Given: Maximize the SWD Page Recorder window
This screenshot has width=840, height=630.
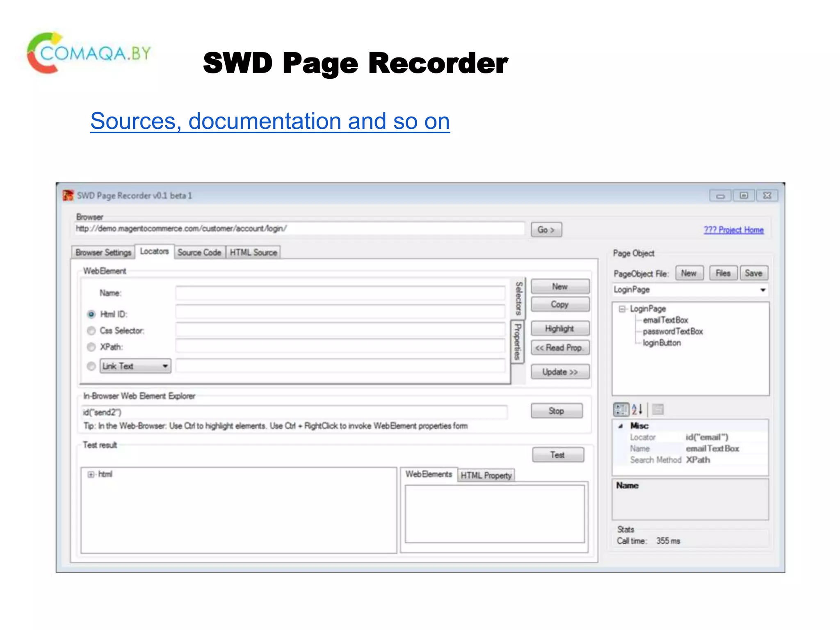Looking at the screenshot, I should tap(744, 196).
